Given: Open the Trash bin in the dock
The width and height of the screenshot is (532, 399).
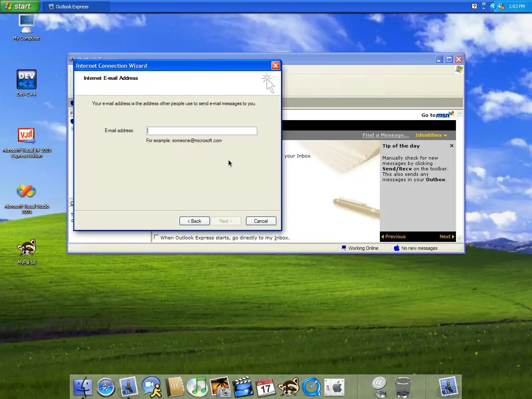Looking at the screenshot, I should point(402,387).
